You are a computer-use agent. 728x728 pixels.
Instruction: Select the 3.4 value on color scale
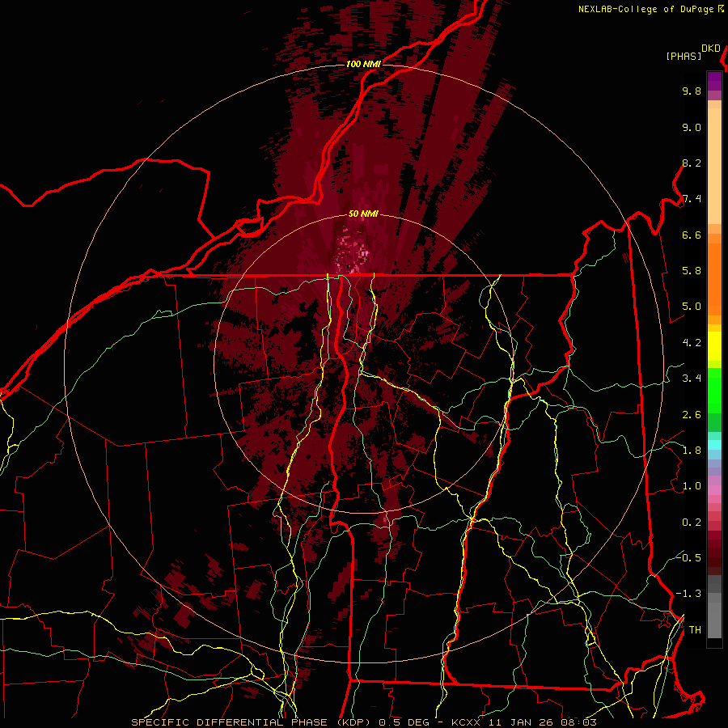click(x=692, y=379)
